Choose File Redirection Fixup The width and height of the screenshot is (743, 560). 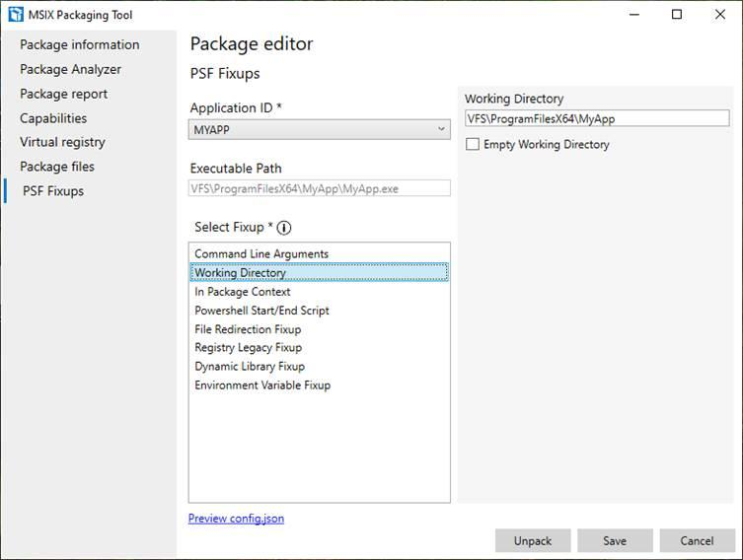click(320, 329)
